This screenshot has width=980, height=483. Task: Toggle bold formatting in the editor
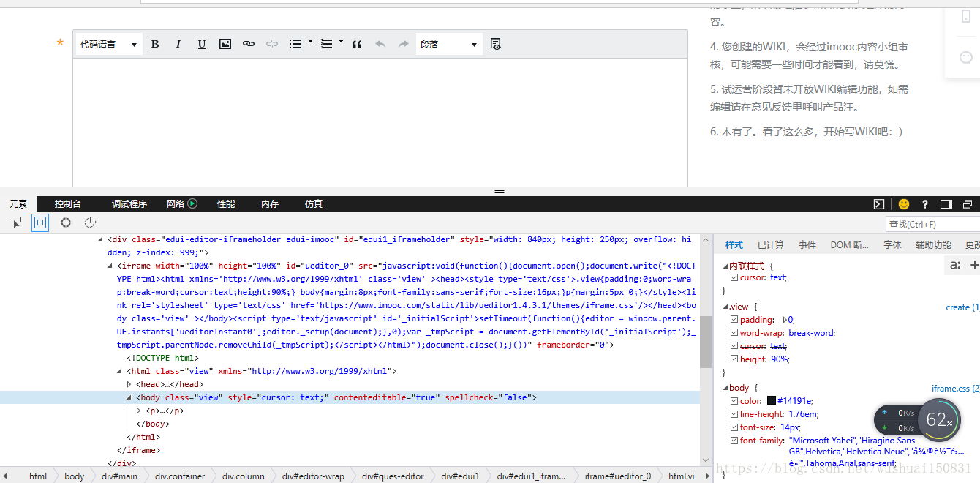pos(155,45)
